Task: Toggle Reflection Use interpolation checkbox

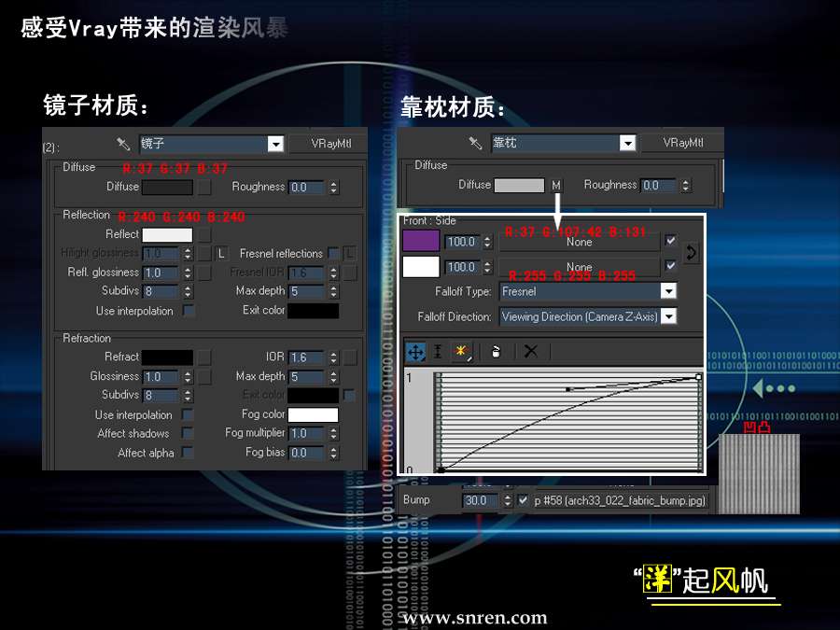Action: tap(189, 311)
